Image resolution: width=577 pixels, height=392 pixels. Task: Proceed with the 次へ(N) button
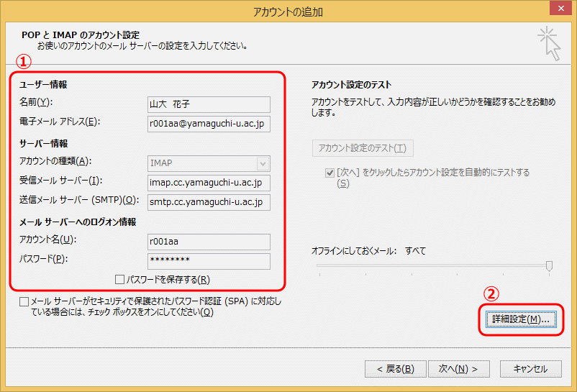458,369
